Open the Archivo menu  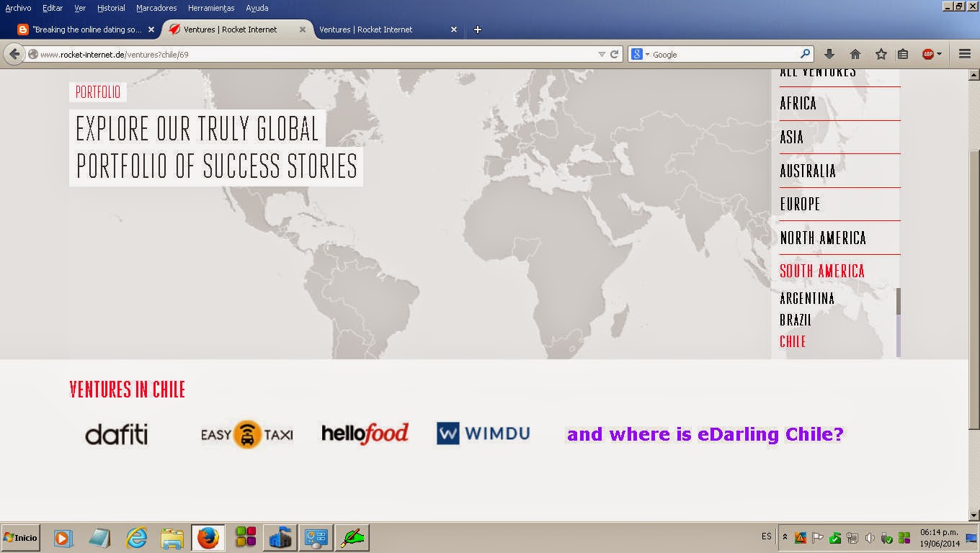click(x=18, y=8)
